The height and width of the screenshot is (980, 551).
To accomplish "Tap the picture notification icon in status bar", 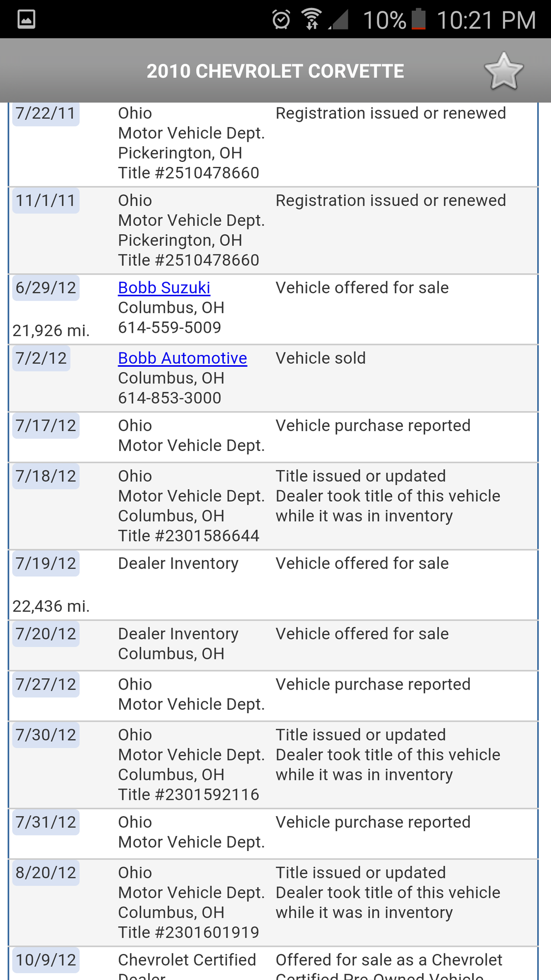I will (x=26, y=20).
